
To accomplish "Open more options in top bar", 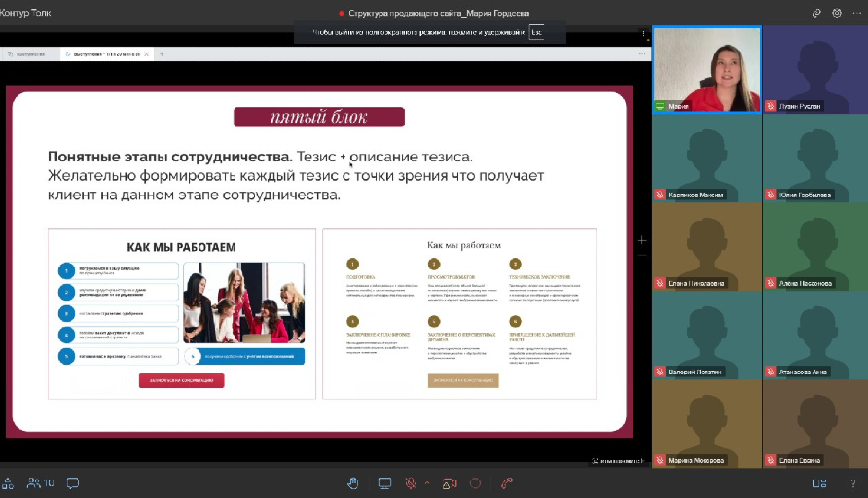I will 856,13.
